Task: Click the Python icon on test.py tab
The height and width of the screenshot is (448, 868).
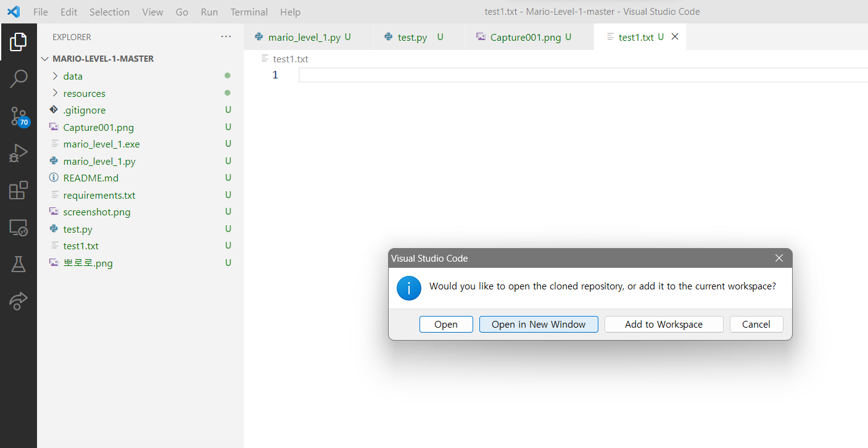Action: pos(389,37)
